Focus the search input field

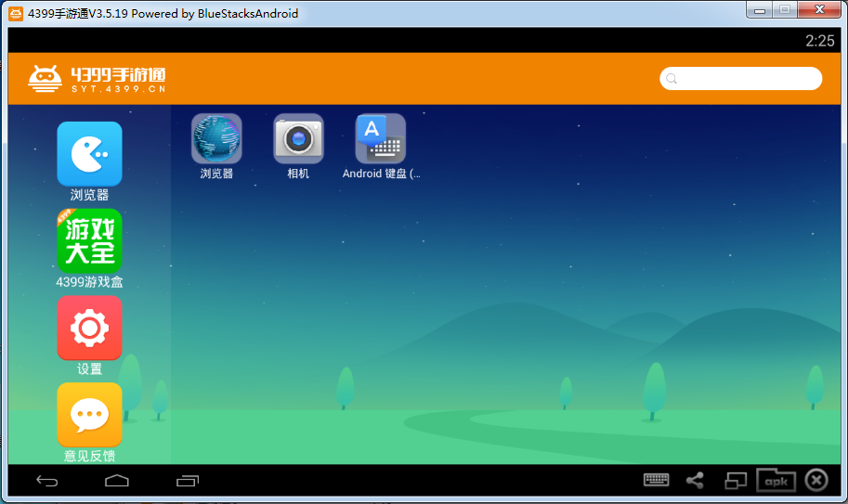pos(741,78)
